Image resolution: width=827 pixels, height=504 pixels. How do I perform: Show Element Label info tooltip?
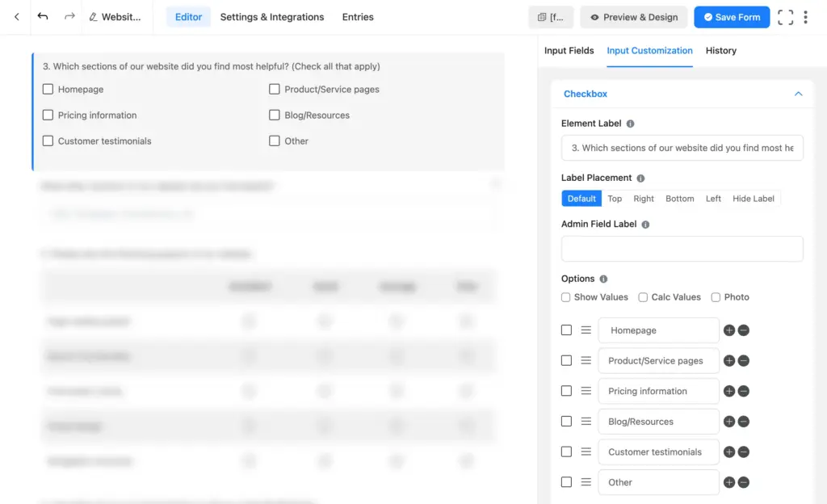pyautogui.click(x=630, y=124)
